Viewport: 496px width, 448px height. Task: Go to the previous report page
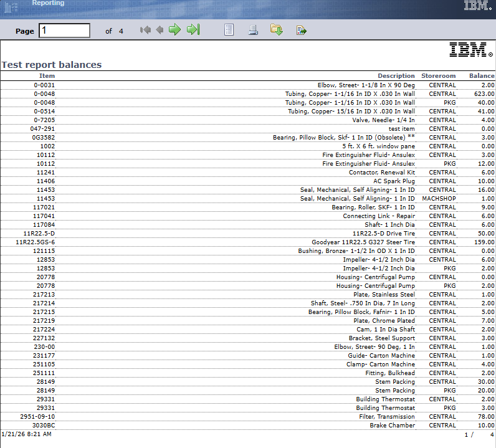tap(160, 30)
